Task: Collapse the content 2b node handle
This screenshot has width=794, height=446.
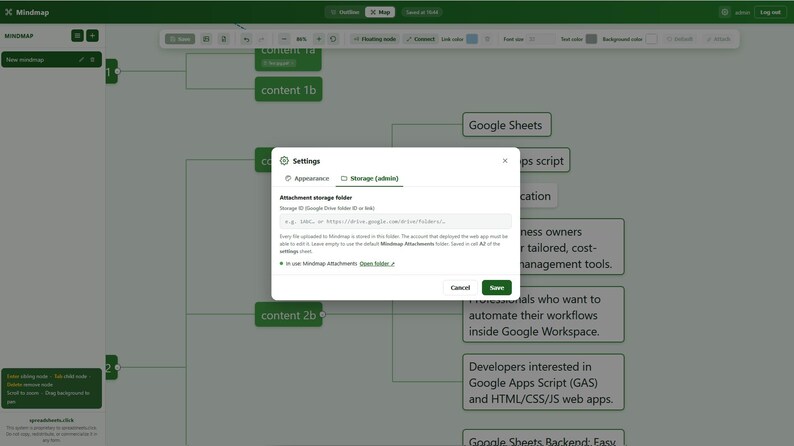Action: click(323, 315)
